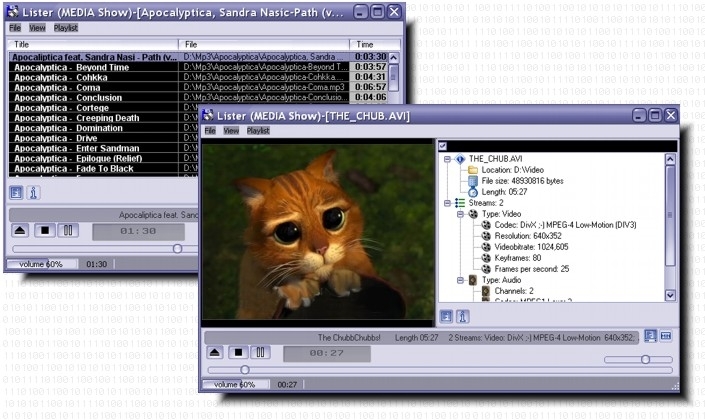
Task: Stop playback in the Apocalyptica playlist window
Action: point(45,231)
